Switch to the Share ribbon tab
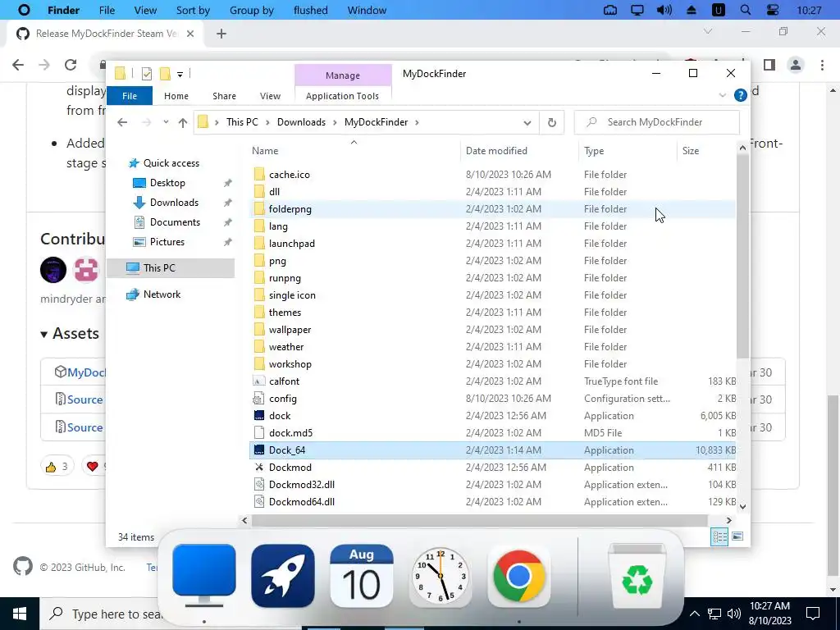840x630 pixels. 224,96
